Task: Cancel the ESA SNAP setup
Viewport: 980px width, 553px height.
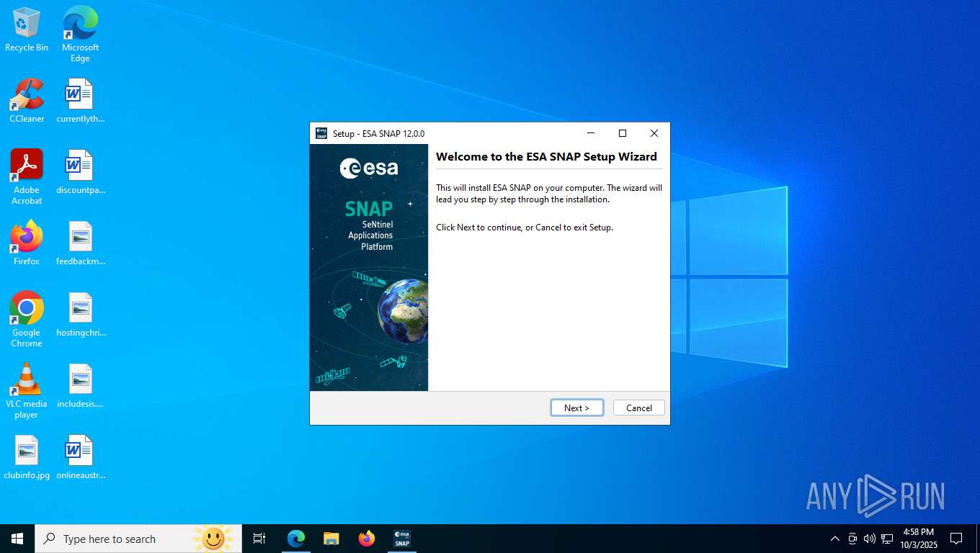Action: pos(638,408)
